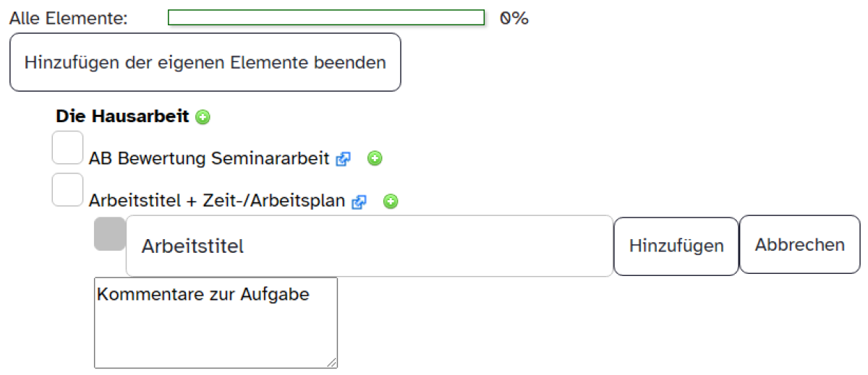
Task: Click the Alle Elemente progress bar
Action: pos(325,17)
